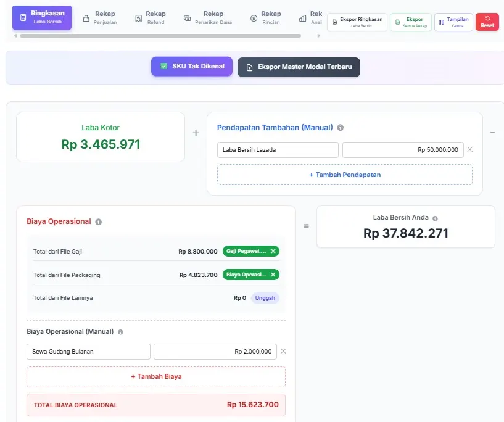The height and width of the screenshot is (422, 504).
Task: Click the Reset refresh icon
Action: click(x=487, y=19)
